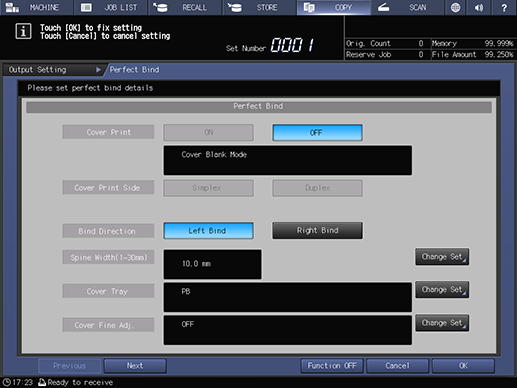Click the Cover Tray PB field
This screenshot has width=517, height=388.
(x=288, y=297)
